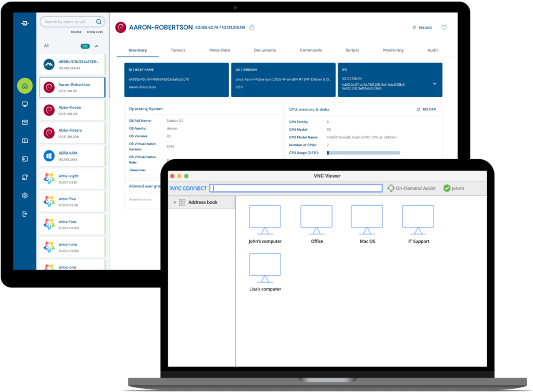This screenshot has height=392, width=533.
Task: Open the monitor icon in left sidebar
Action: (24, 104)
